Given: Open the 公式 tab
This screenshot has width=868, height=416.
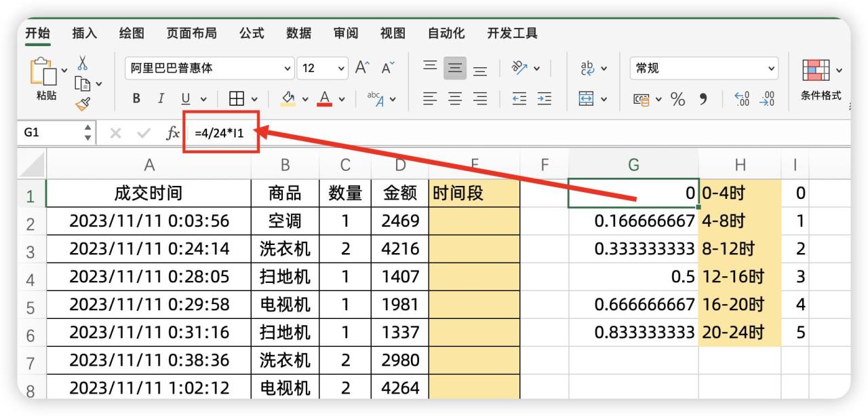Looking at the screenshot, I should (252, 33).
